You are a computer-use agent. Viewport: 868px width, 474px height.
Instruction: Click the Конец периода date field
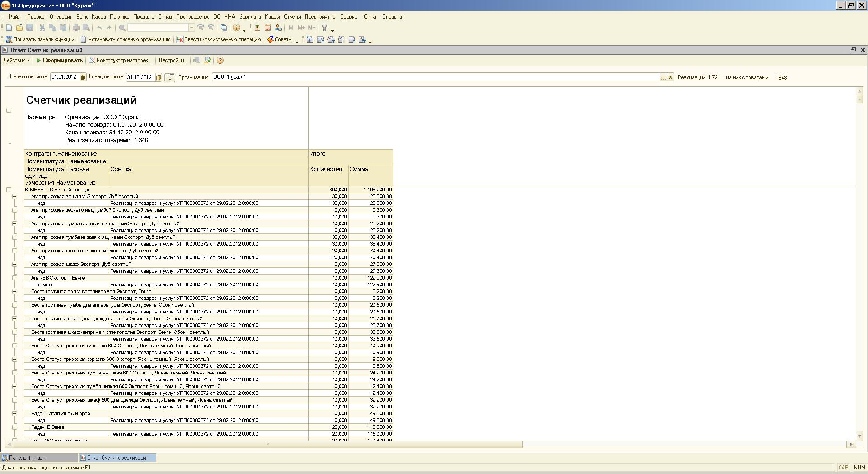click(x=141, y=77)
